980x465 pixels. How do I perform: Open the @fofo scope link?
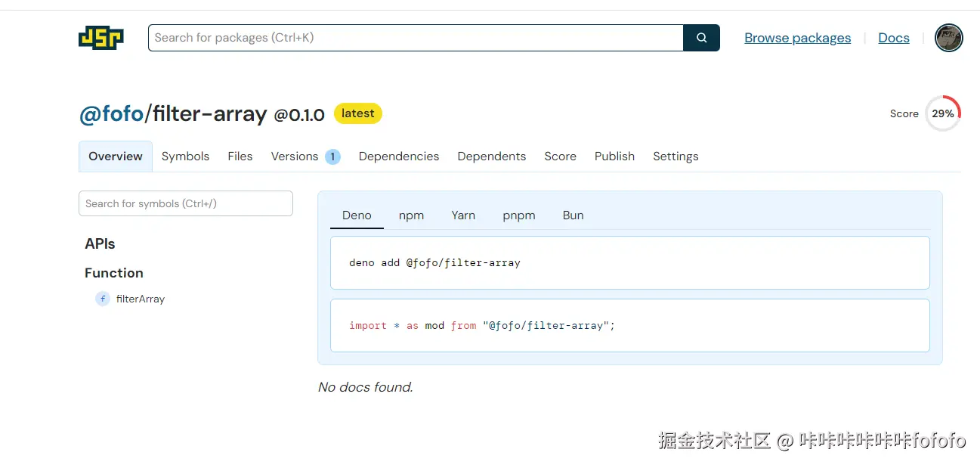pyautogui.click(x=112, y=114)
